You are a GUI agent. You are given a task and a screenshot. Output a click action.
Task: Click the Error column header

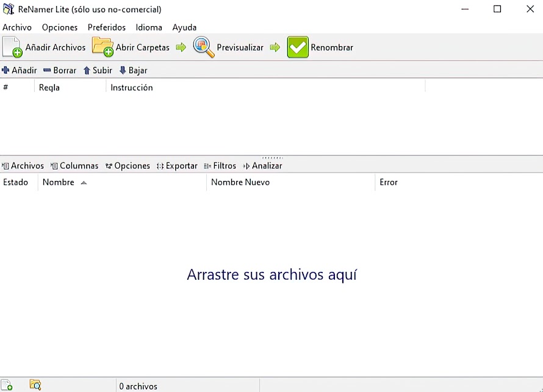(459, 182)
